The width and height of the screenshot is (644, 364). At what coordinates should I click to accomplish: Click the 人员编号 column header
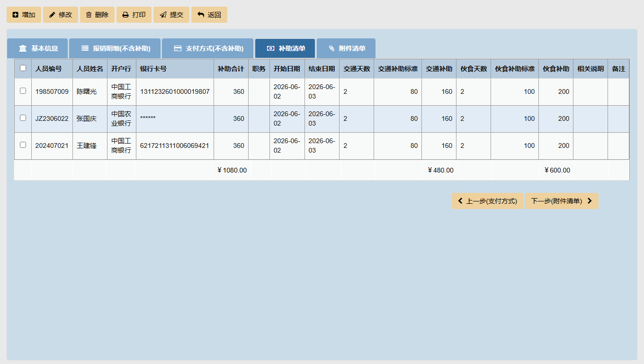click(52, 69)
